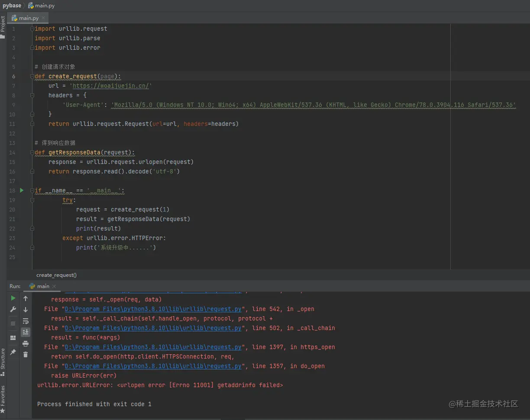The image size is (530, 420).
Task: Open the https://woaijuejin.cn/ URL in code
Action: point(111,86)
